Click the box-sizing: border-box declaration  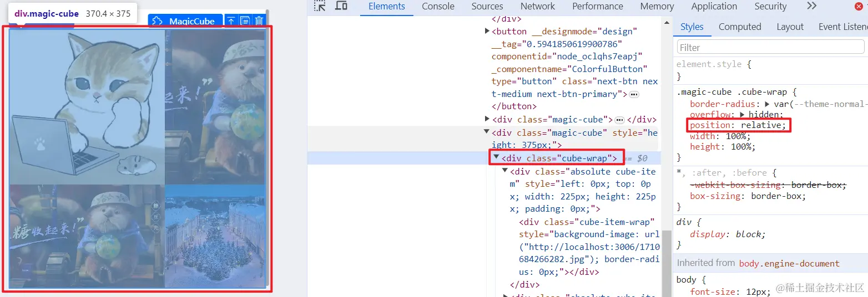(748, 196)
